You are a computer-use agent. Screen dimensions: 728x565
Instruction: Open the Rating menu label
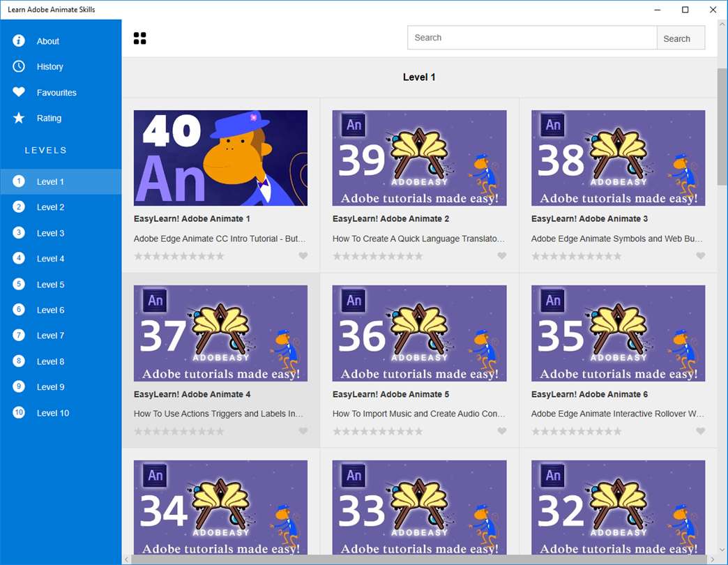pos(49,118)
